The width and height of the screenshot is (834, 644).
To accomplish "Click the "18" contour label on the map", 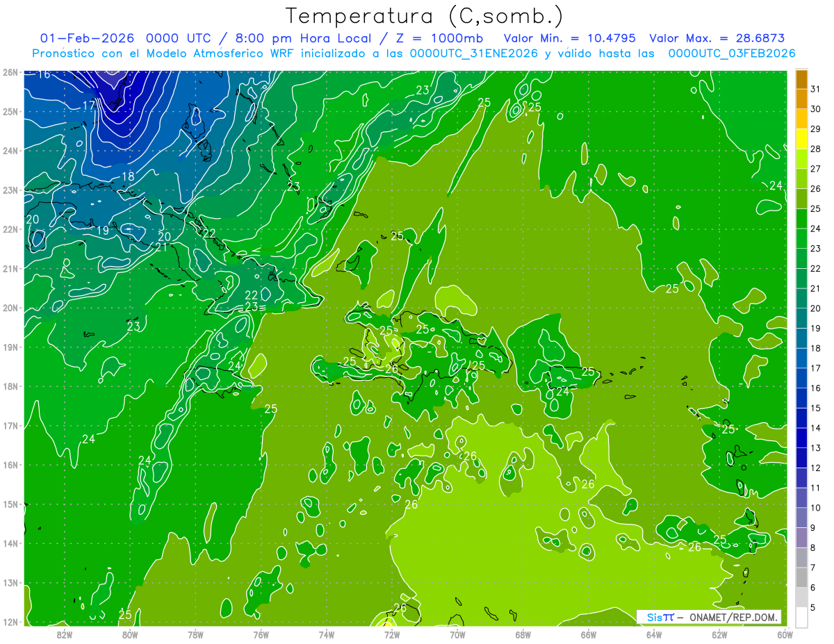I will 128,177.
